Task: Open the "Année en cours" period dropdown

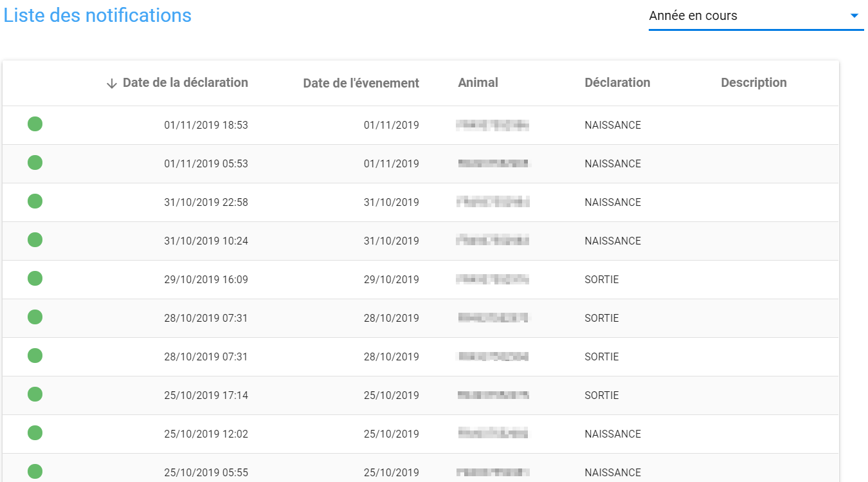Action: (x=756, y=16)
